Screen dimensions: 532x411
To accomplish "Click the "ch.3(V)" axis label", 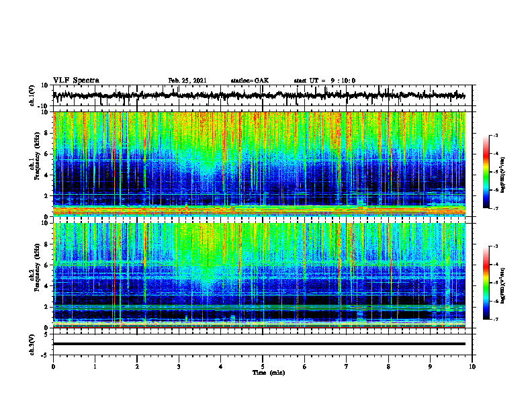I will [x=32, y=345].
